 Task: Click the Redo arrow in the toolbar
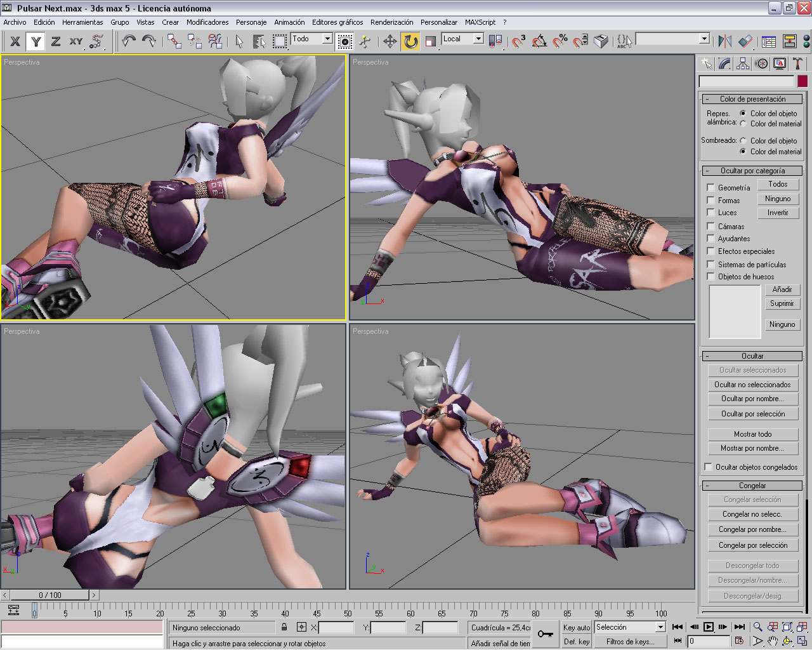[149, 42]
